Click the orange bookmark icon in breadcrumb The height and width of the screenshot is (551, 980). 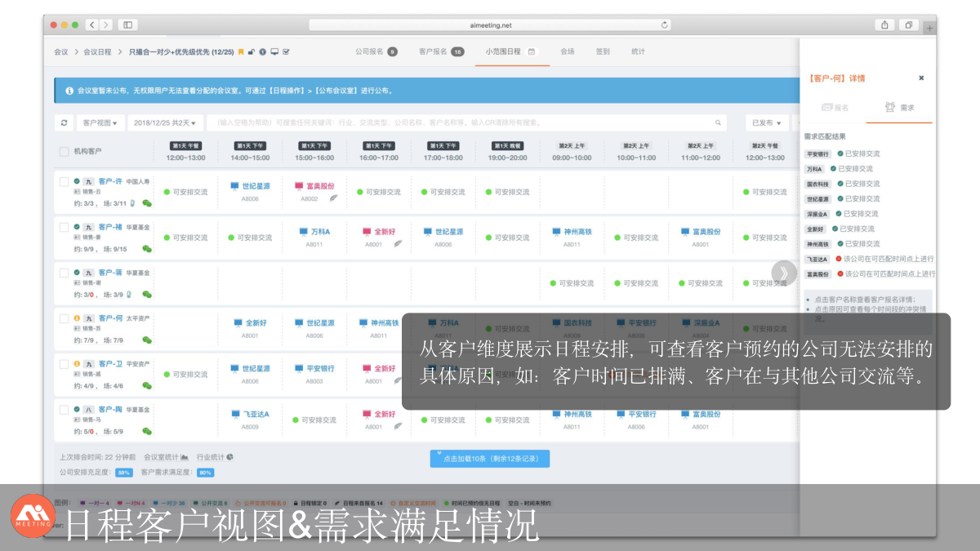(x=241, y=52)
